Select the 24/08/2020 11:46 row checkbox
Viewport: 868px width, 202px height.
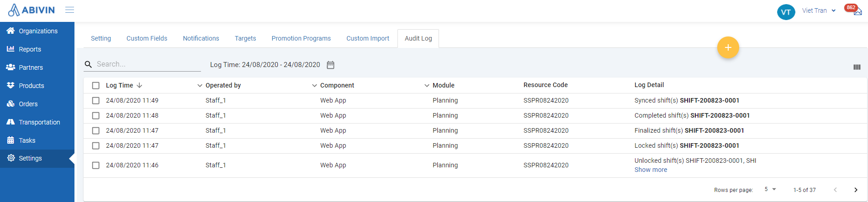96,165
